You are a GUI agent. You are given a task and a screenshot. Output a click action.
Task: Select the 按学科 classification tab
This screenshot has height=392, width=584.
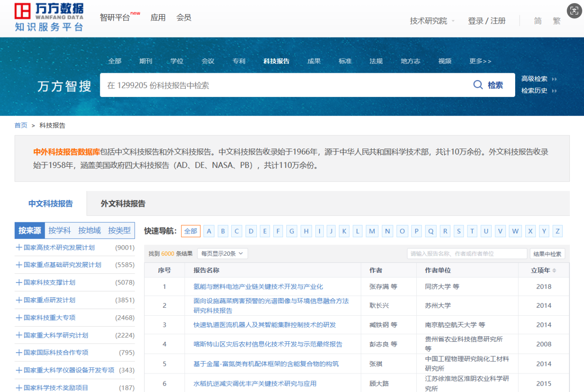click(x=60, y=230)
